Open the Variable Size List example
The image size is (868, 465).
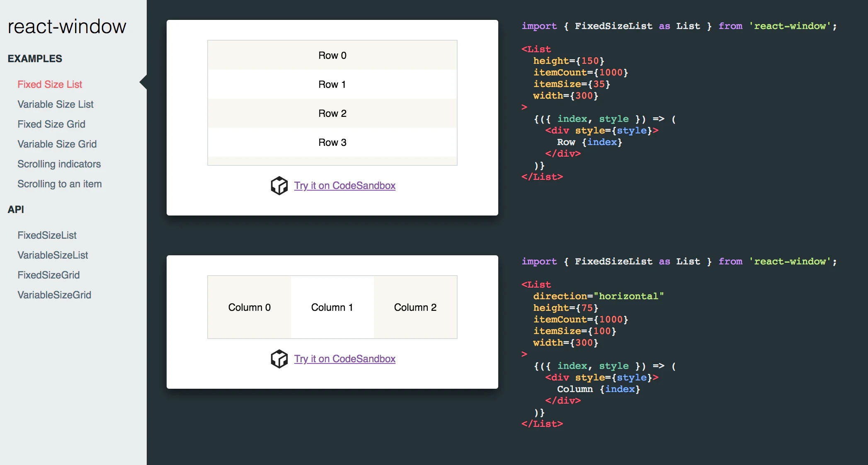55,104
